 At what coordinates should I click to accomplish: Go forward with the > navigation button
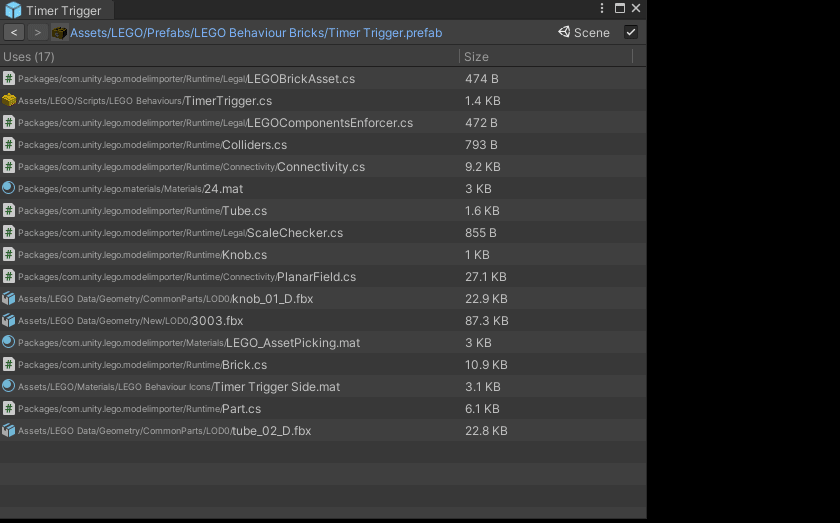37,33
